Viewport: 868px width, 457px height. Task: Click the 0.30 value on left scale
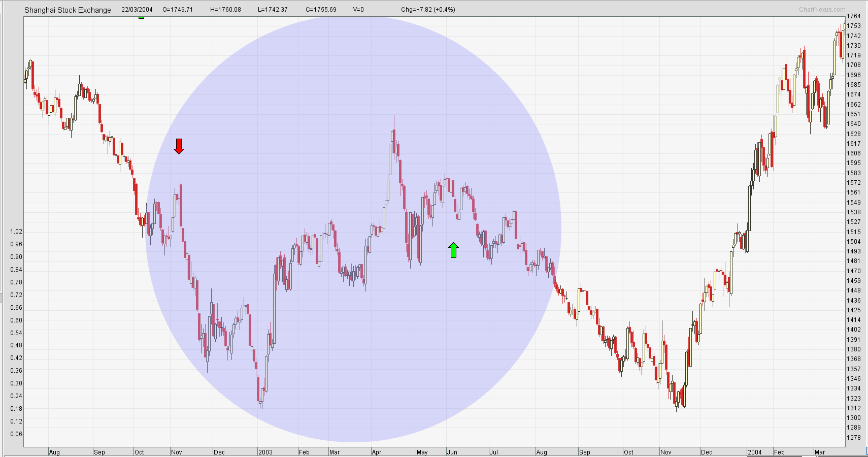pos(16,383)
